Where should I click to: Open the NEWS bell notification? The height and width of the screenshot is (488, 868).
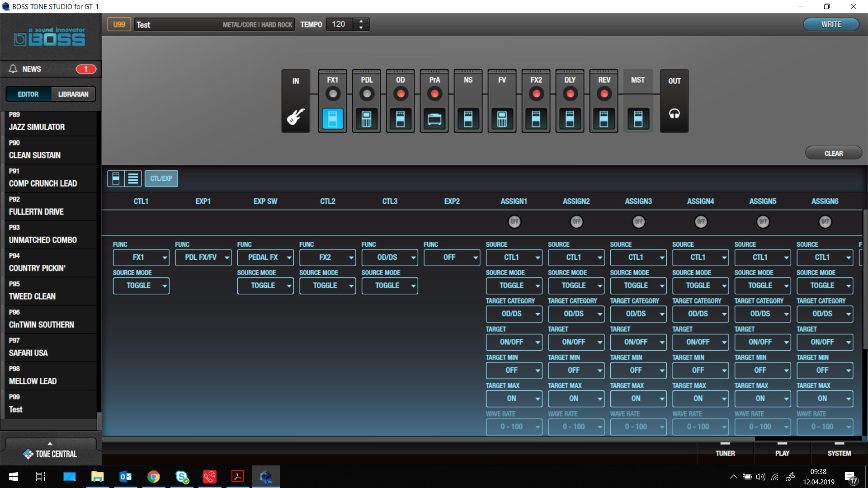pyautogui.click(x=13, y=69)
